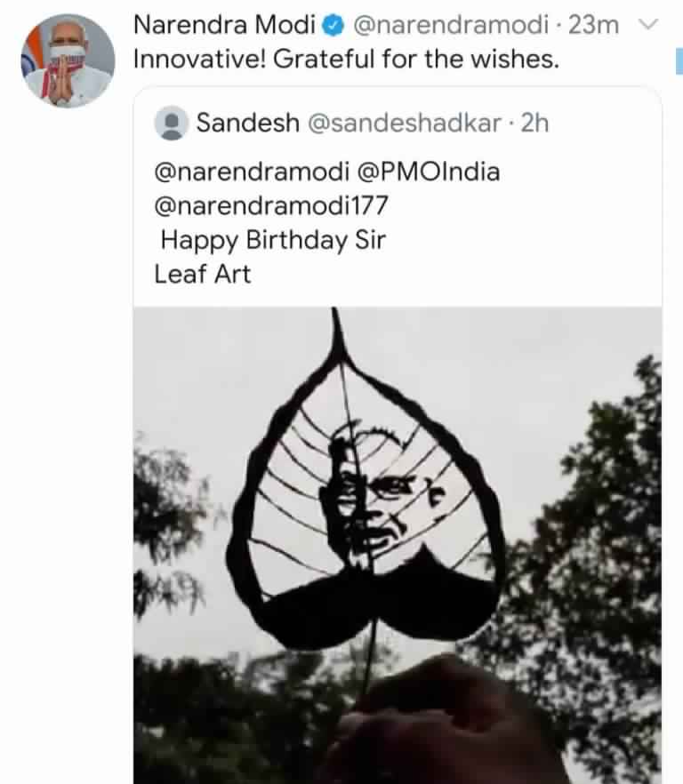Viewport: 683px width, 784px height.
Task: Select the "Leaf Art" caption text
Action: click(203, 274)
